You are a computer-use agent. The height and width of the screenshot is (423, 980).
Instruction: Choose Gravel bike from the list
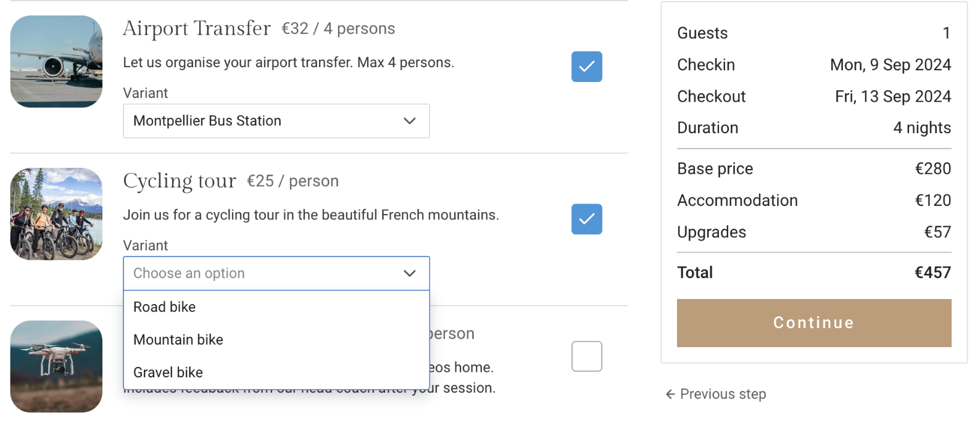tap(276, 372)
